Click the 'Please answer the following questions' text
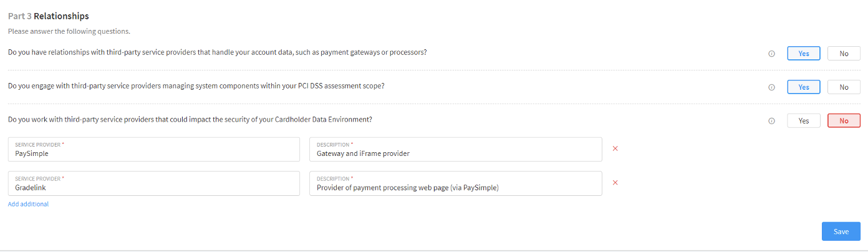868x252 pixels. coord(69,31)
